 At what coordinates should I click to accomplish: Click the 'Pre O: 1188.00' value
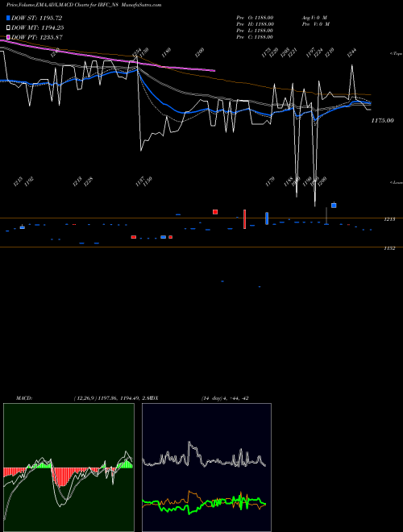(255, 18)
